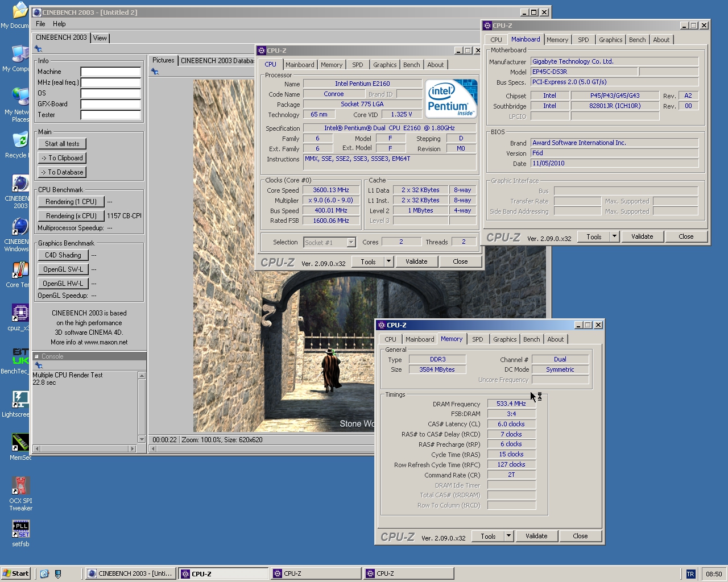Click the CPU-Z title bar icon of the Memory window
The width and height of the screenshot is (728, 582).
[x=382, y=325]
